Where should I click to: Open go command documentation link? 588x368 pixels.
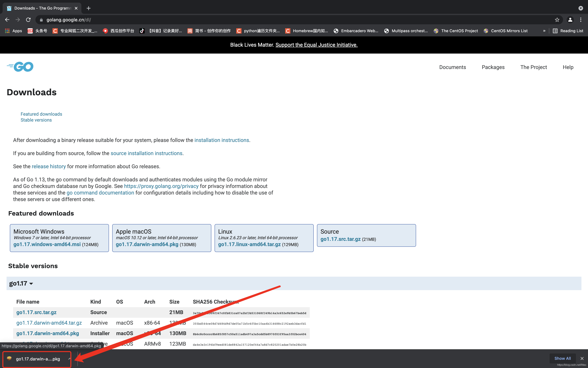click(100, 193)
